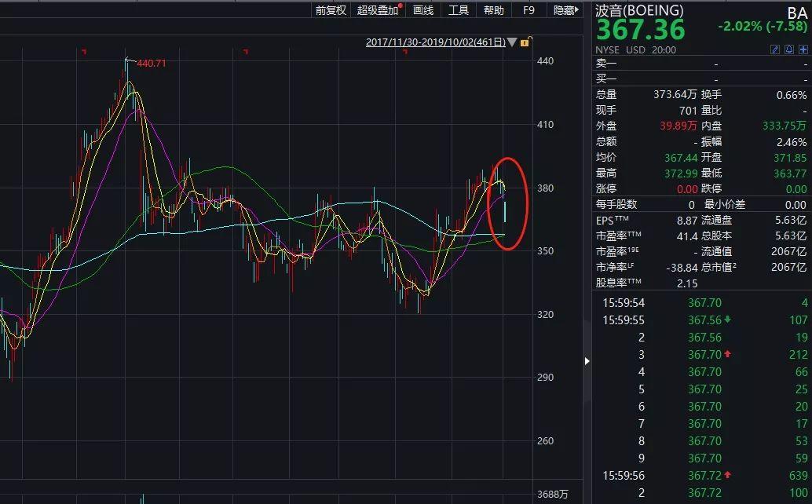Click the -2.02% (-7.58) change value
This screenshot has width=812, height=504.
coord(763,27)
